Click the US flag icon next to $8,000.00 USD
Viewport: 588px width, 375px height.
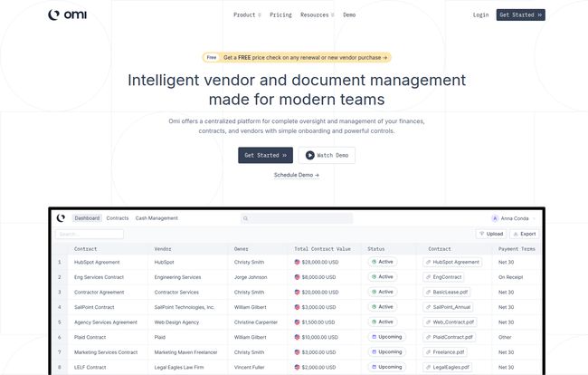tap(297, 277)
